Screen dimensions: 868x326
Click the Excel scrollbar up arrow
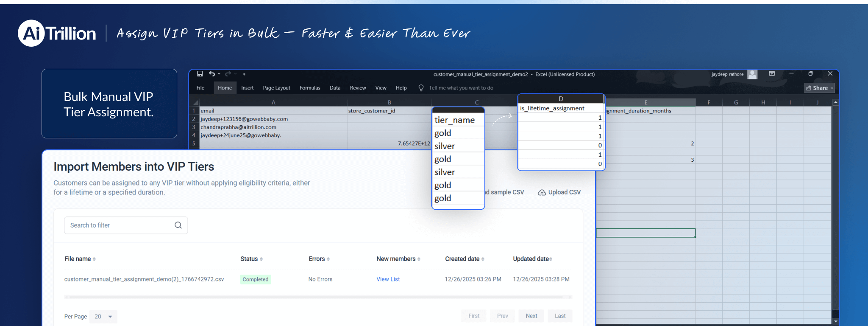pyautogui.click(x=835, y=102)
